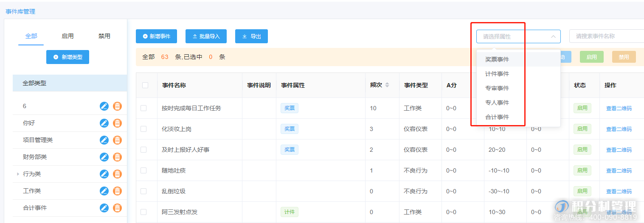Click the 搜索事件名称 search field
The image size is (644, 223).
606,36
